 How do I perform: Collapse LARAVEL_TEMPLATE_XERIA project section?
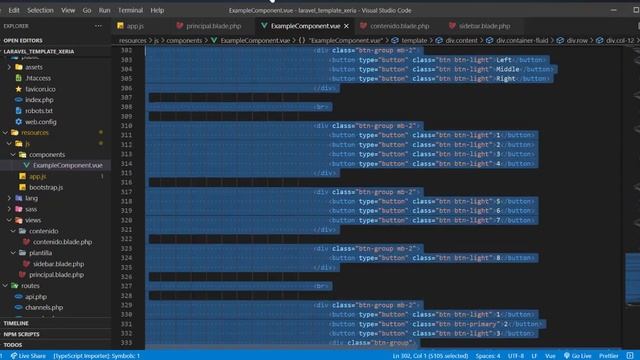coord(39,51)
